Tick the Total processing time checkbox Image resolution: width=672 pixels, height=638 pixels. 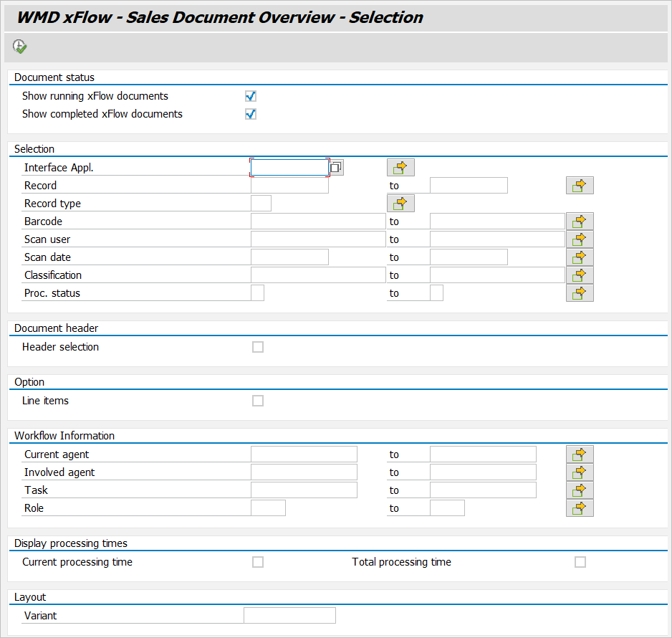click(x=580, y=562)
